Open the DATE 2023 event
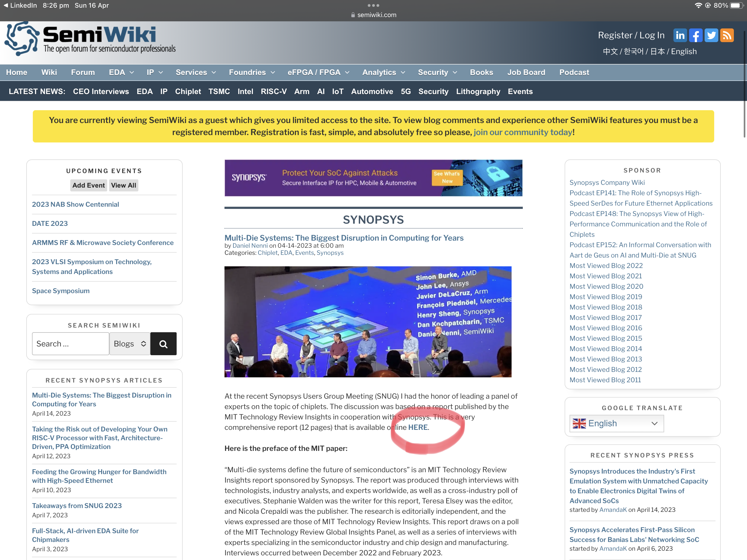747x560 pixels. pyautogui.click(x=50, y=224)
